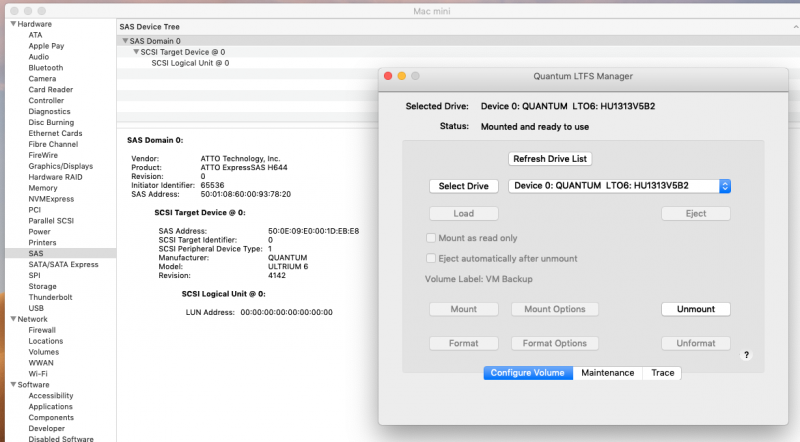Minimize the Quantum LTFS Manager window
This screenshot has width=800, height=442.
pyautogui.click(x=402, y=76)
